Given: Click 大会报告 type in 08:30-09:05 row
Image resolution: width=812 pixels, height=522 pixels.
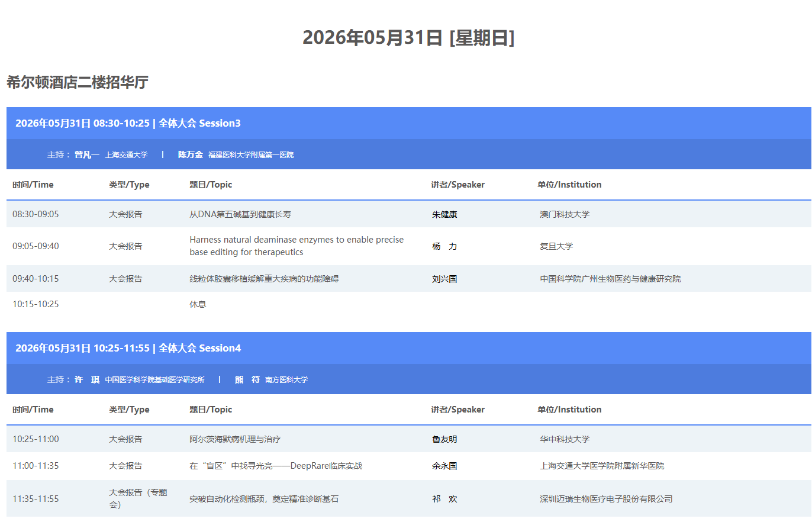Looking at the screenshot, I should pos(125,214).
